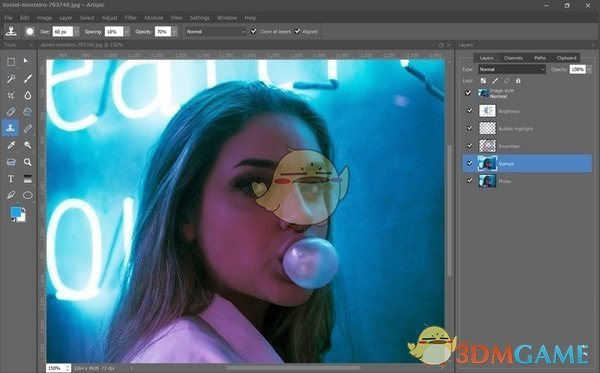Reset colors to default black and white
Image resolution: width=600 pixels, height=373 pixels.
[13, 220]
